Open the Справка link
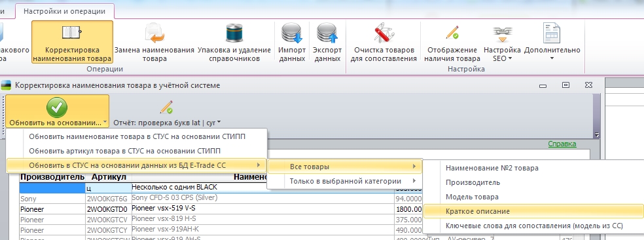Image resolution: width=644 pixels, height=240 pixels. [x=562, y=144]
